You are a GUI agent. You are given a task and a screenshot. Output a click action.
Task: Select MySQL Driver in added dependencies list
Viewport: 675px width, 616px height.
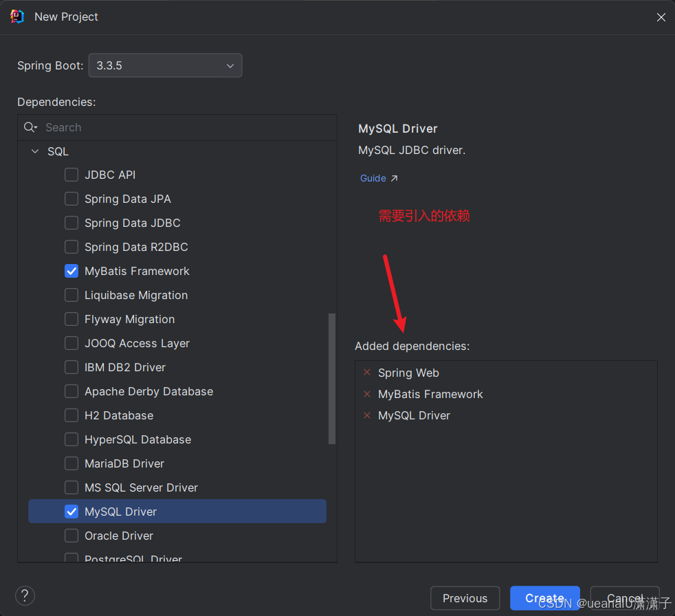(x=414, y=415)
